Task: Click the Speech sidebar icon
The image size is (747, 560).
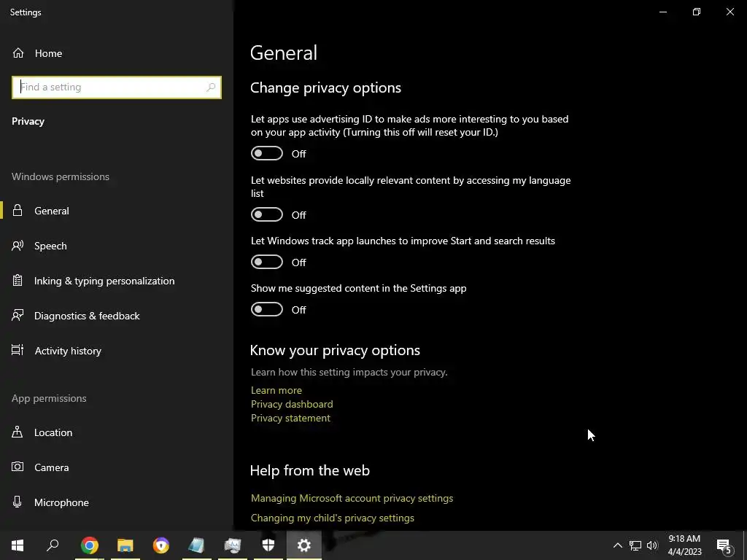Action: pyautogui.click(x=18, y=246)
